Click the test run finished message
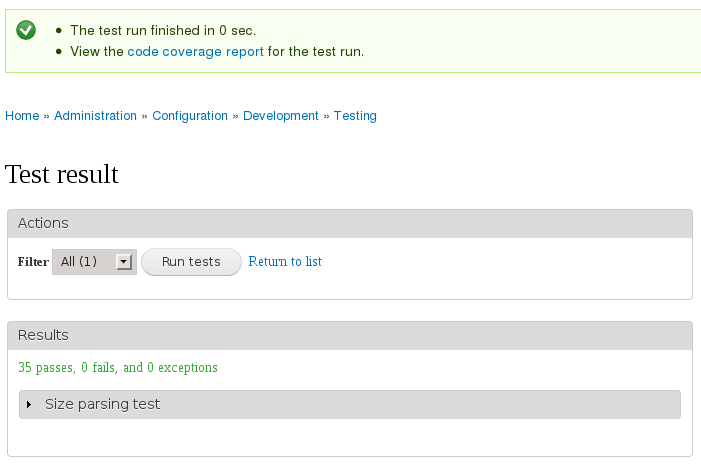The width and height of the screenshot is (701, 464). click(163, 30)
